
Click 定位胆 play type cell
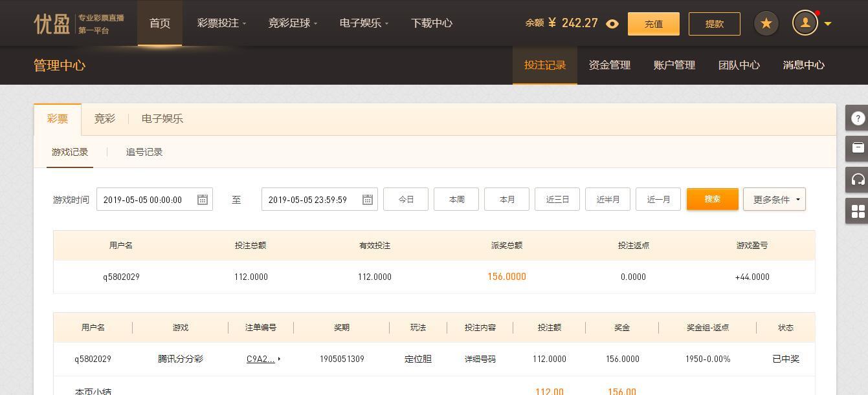click(418, 359)
